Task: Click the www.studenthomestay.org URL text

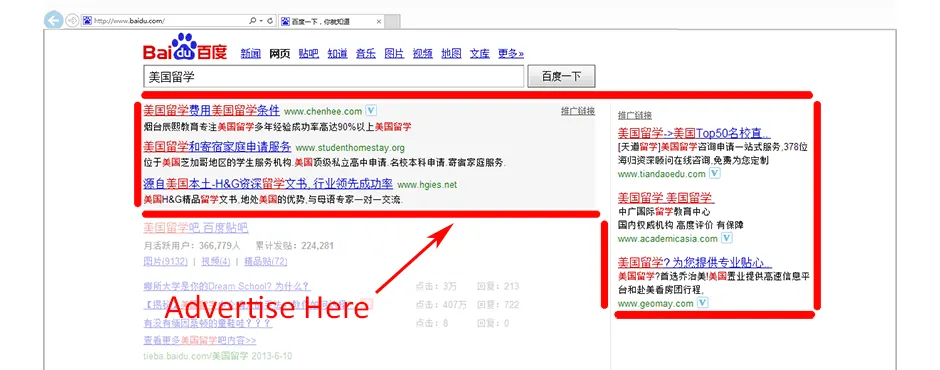Action: (350, 148)
